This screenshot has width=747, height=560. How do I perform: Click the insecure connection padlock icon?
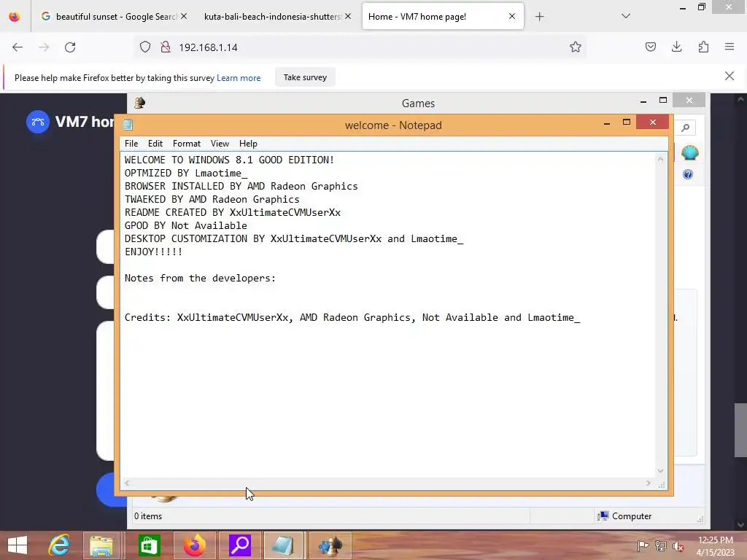(x=166, y=47)
